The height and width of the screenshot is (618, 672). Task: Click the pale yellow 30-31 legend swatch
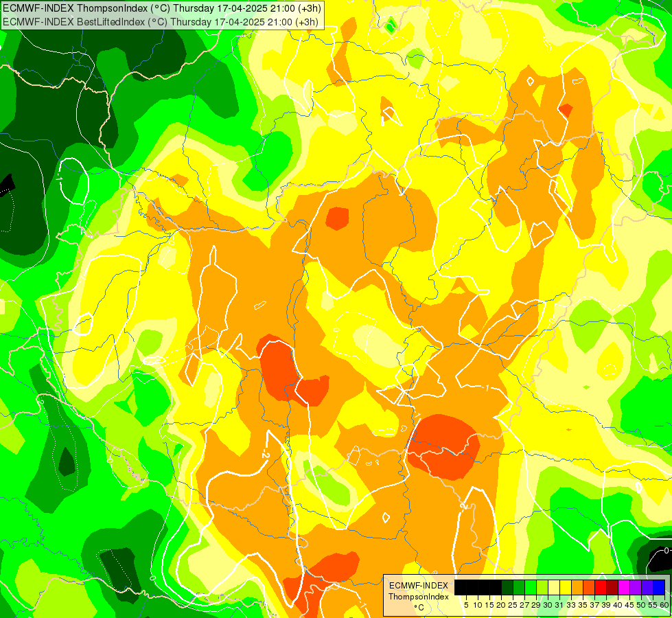(554, 587)
